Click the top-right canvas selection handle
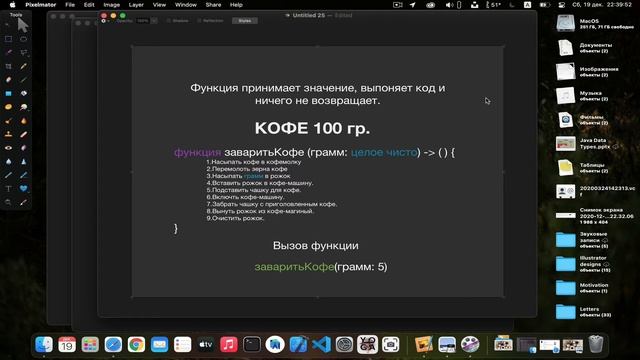This screenshot has height=360, width=640. point(504,46)
